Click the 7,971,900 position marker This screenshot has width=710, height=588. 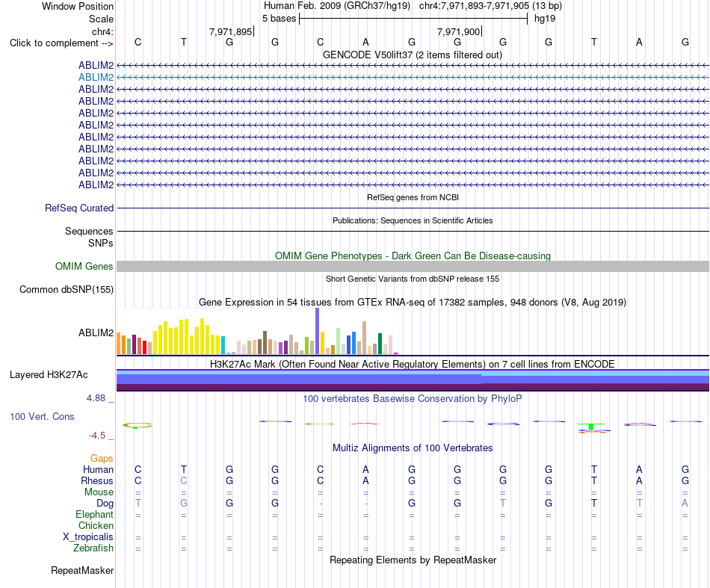459,31
